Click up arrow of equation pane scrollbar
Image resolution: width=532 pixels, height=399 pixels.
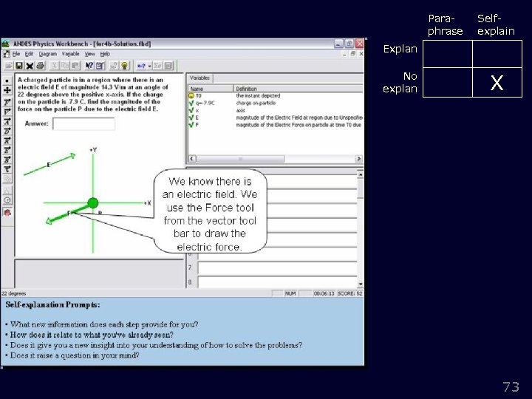click(360, 174)
